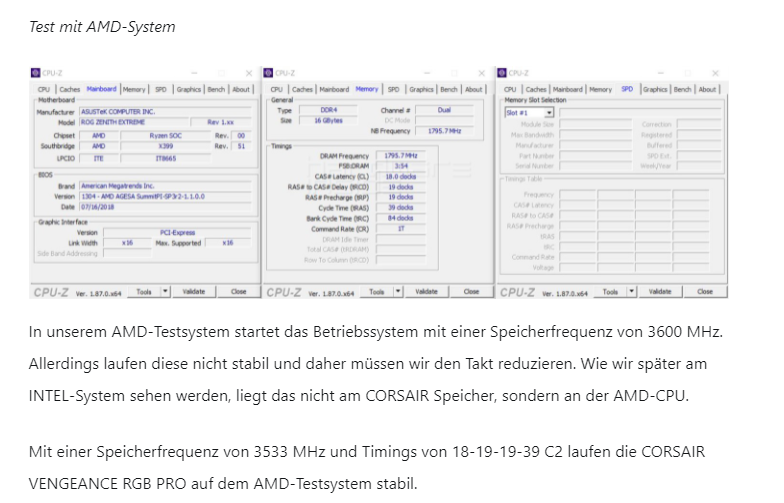This screenshot has height=503, width=784.
Task: Click the Dual channel value
Action: tap(444, 110)
